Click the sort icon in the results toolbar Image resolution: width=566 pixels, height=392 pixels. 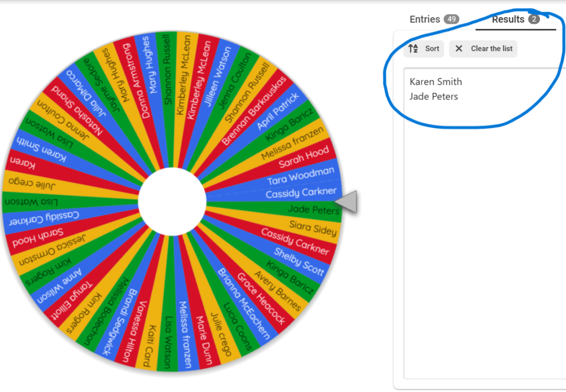(413, 49)
